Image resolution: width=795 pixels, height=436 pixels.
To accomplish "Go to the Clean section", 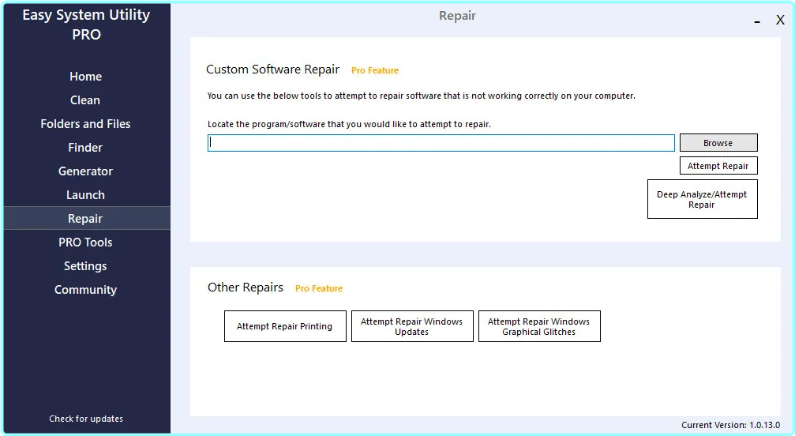I will (86, 100).
